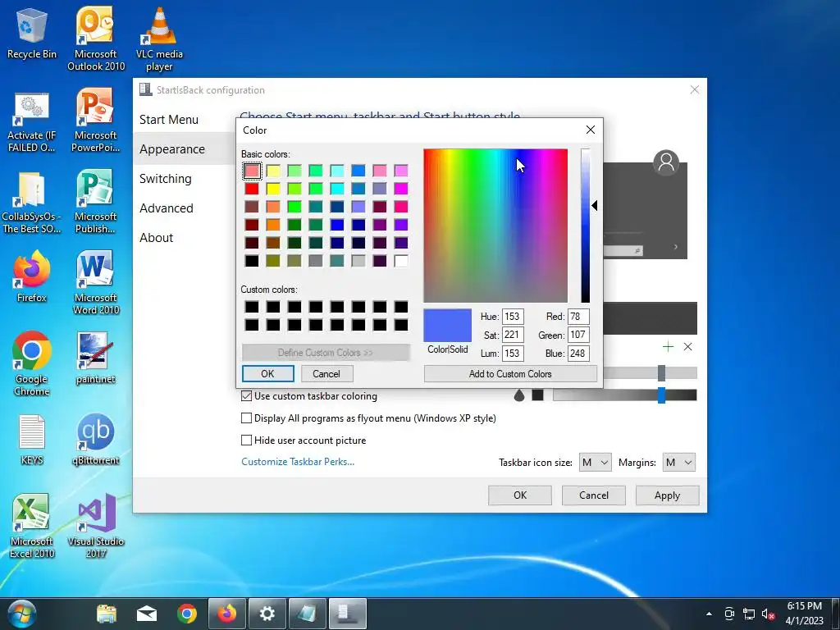This screenshot has height=630, width=840.
Task: Click Cancel in the Color dialog
Action: click(326, 374)
